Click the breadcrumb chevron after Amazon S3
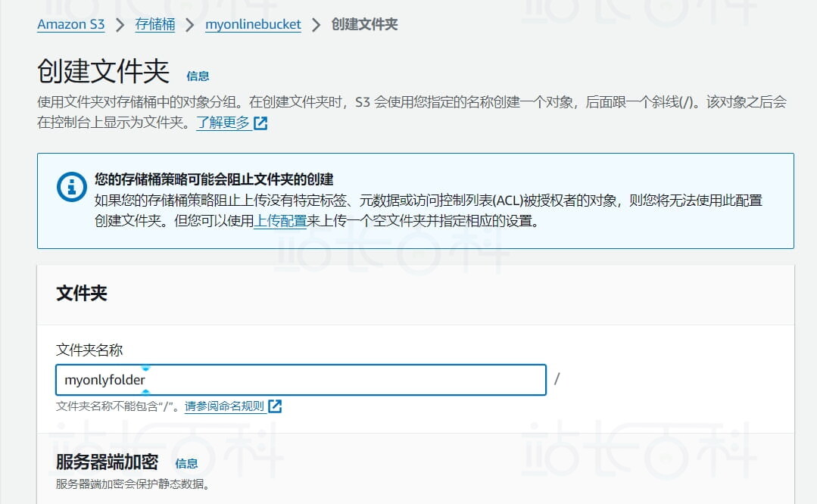Screen dimensions: 817x504 (x=120, y=25)
